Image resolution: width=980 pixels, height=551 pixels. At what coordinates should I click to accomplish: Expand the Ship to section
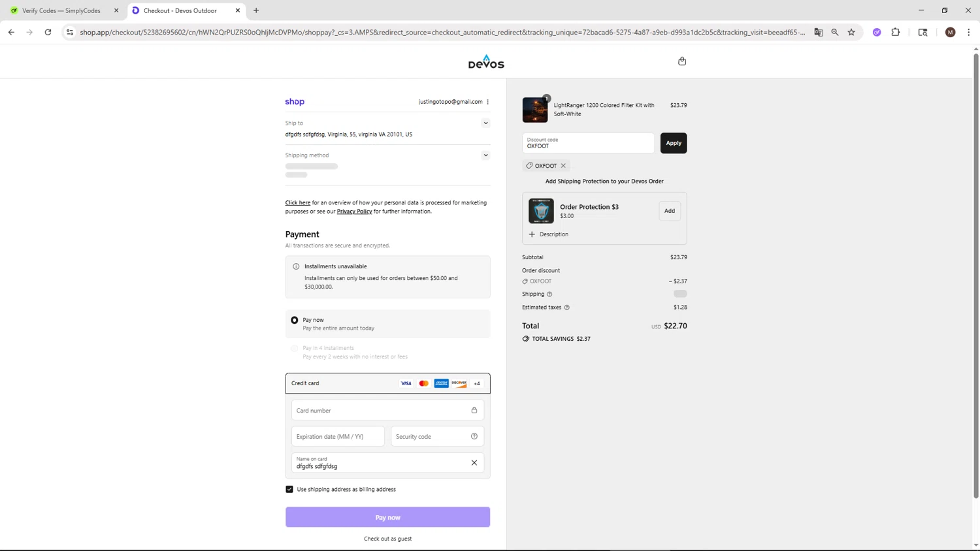click(485, 123)
